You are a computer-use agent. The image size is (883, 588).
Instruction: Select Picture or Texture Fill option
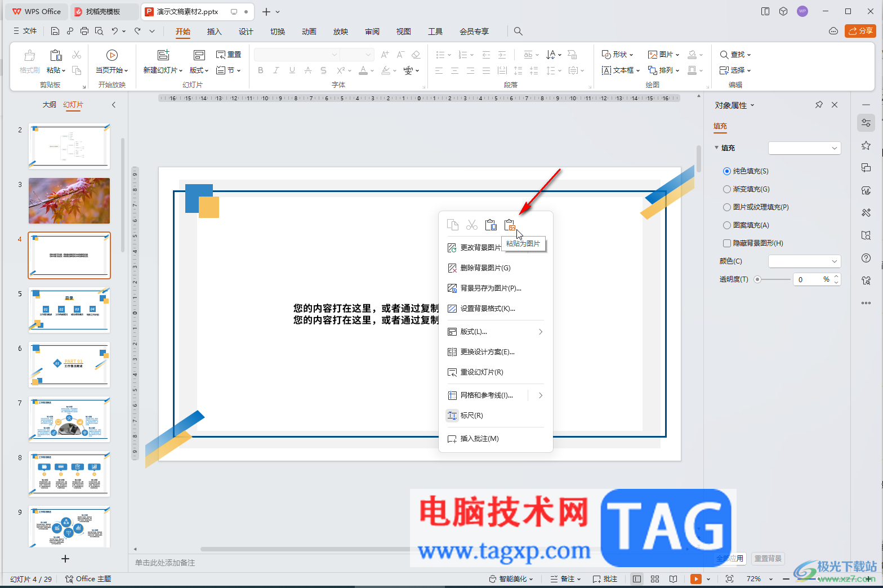[x=727, y=207]
